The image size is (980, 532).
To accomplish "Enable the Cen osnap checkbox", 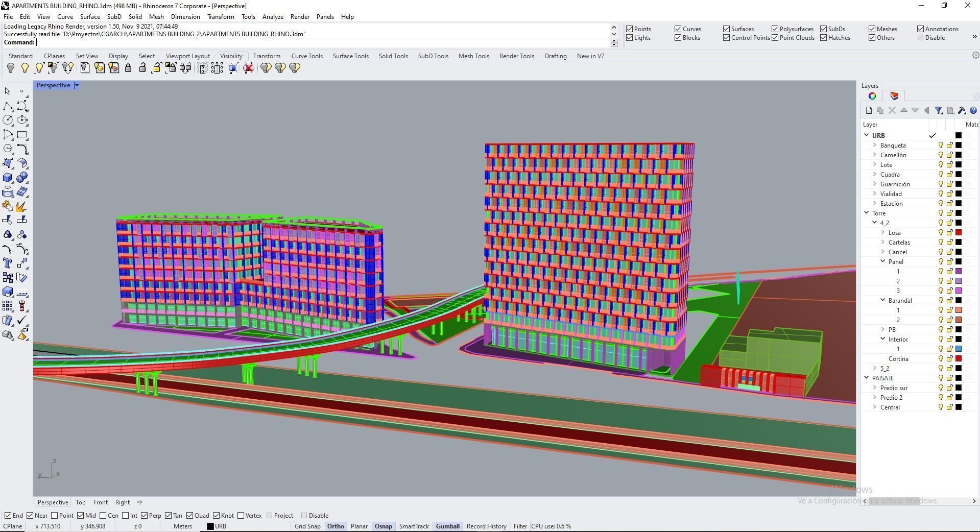I will (x=103, y=516).
